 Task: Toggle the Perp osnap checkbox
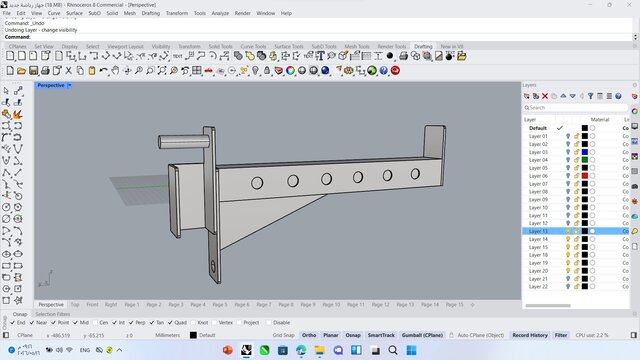coord(131,322)
